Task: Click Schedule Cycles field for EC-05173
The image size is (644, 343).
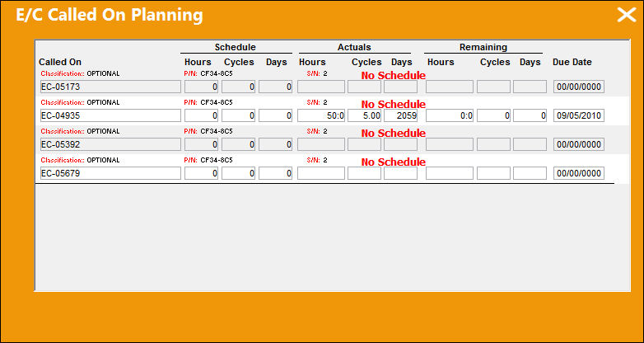Action: (238, 87)
